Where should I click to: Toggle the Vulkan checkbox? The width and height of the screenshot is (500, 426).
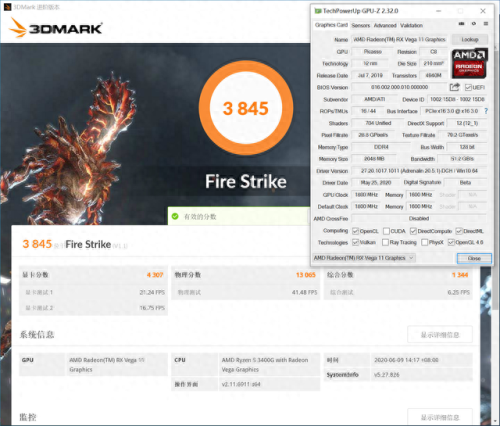355,242
